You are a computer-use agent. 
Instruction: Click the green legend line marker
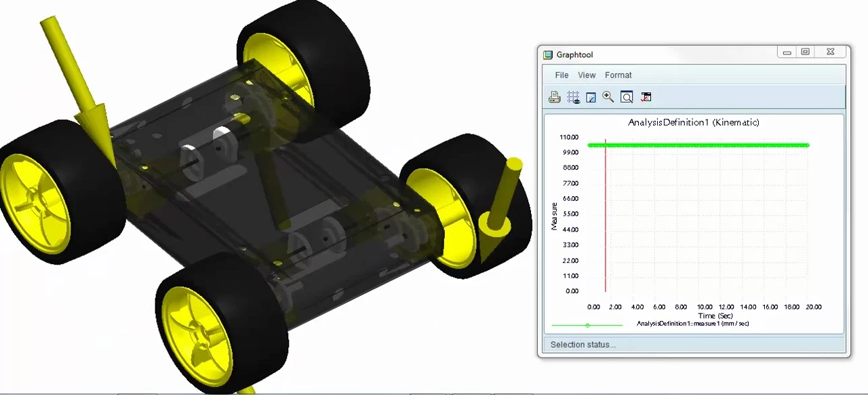(x=587, y=325)
